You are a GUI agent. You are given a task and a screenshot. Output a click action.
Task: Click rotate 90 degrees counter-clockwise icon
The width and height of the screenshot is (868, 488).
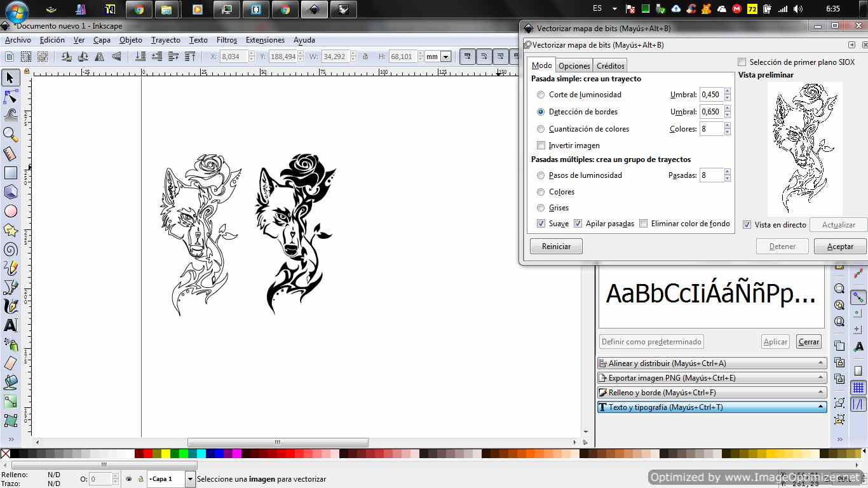(67, 57)
